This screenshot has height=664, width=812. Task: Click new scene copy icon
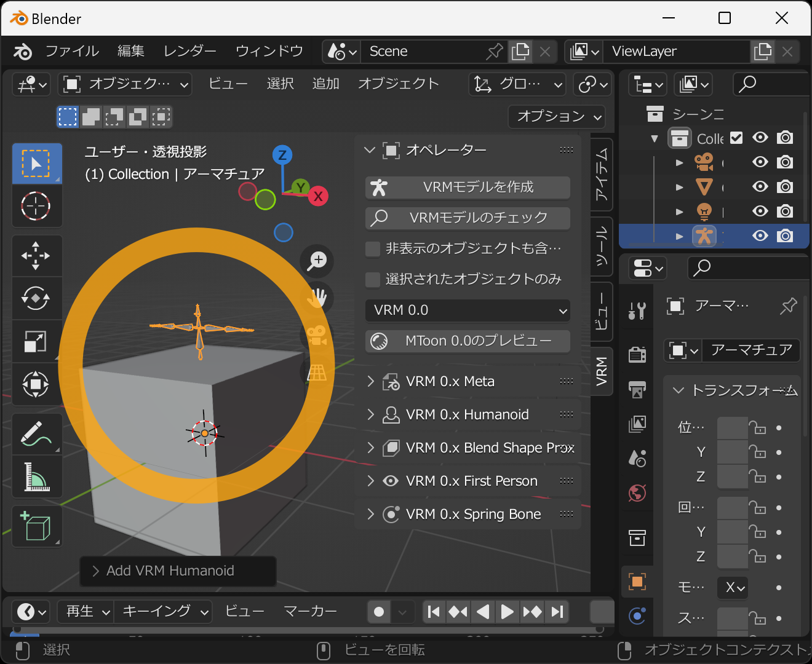[520, 52]
